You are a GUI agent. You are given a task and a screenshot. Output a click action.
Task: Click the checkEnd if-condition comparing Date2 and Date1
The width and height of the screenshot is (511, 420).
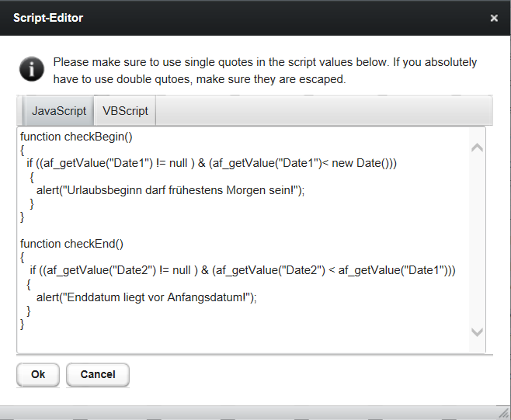point(242,270)
